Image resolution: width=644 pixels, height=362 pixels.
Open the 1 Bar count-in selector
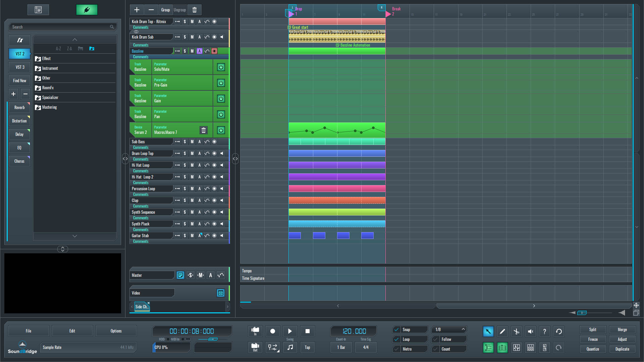tap(341, 347)
